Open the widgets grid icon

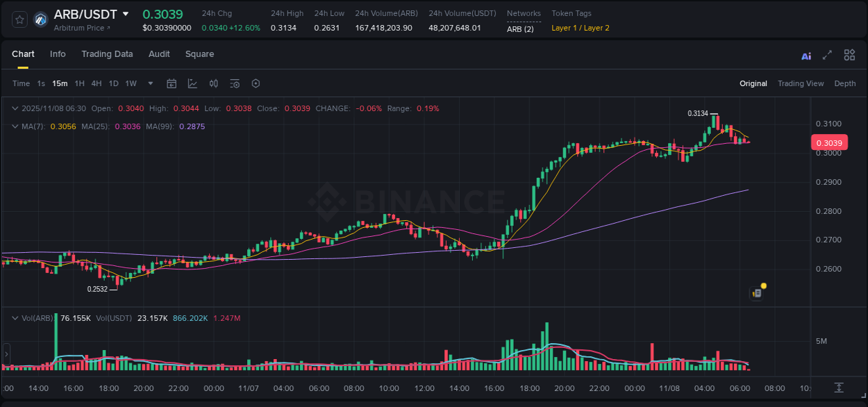click(849, 54)
